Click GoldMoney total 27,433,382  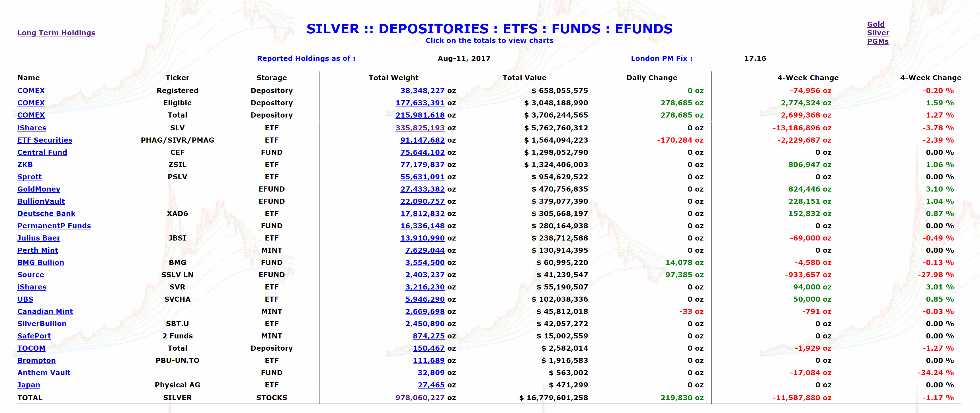pyautogui.click(x=422, y=189)
